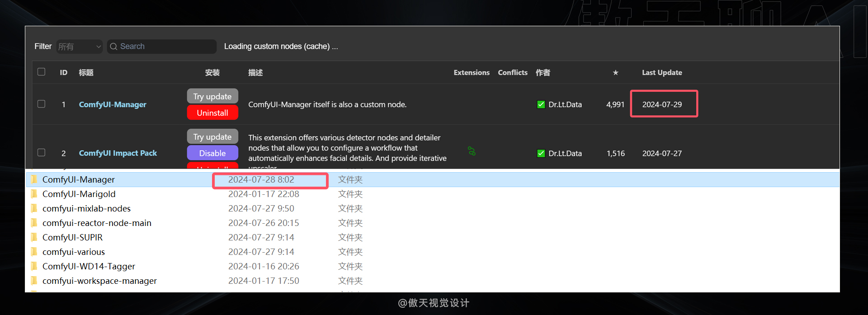
Task: Click Try update for ComfyUI Impact Pack
Action: point(212,136)
